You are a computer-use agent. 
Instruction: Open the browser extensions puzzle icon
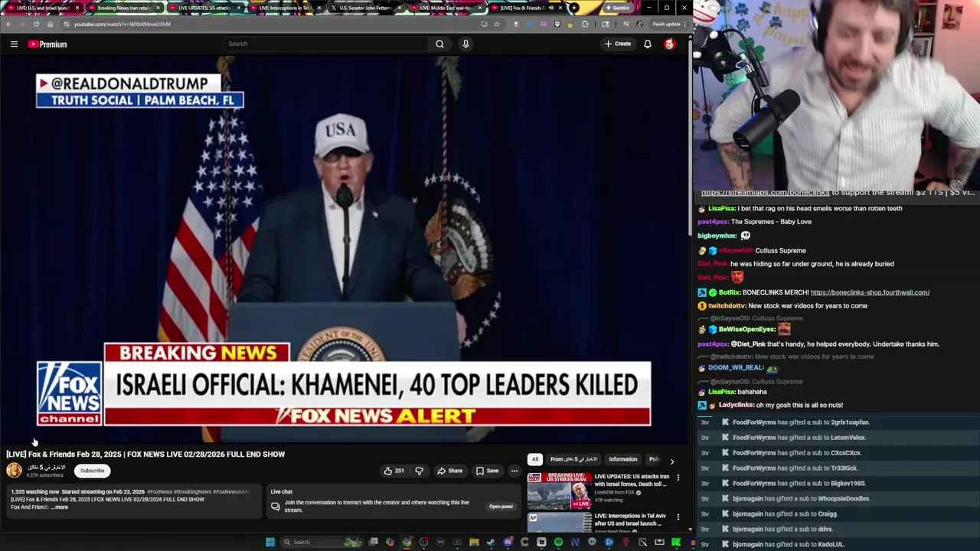tap(585, 24)
